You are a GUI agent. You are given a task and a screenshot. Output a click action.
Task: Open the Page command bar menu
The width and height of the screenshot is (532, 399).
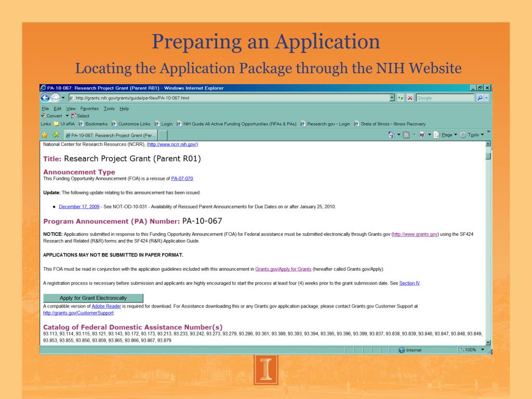coord(445,135)
